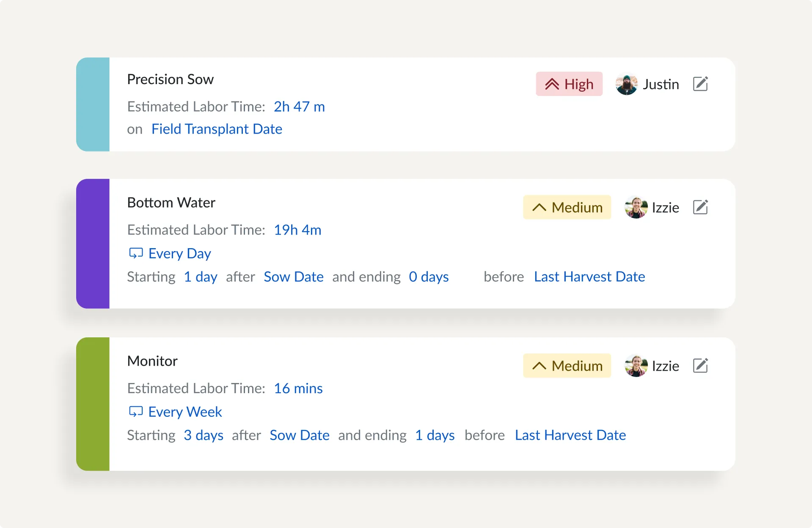Open the Field Transplant Date link
This screenshot has height=528, width=812.
click(217, 129)
